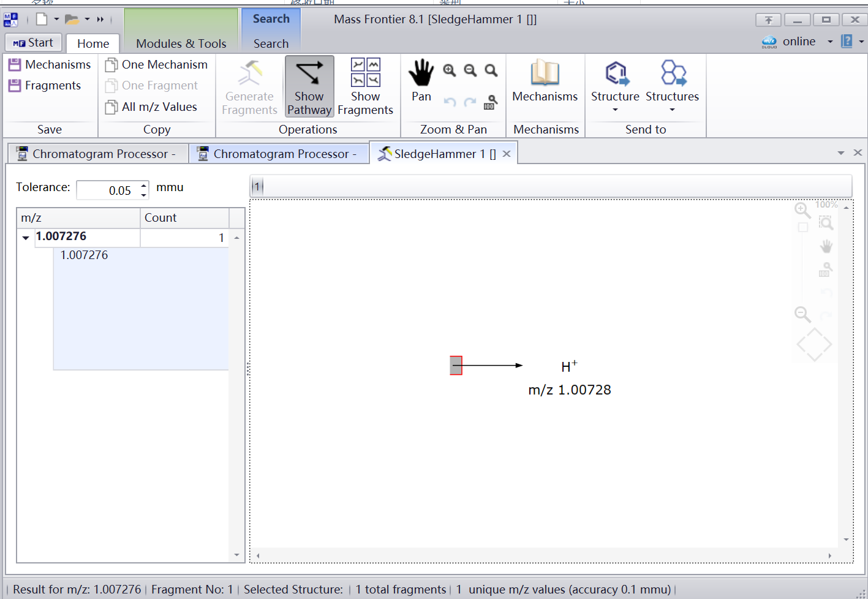Select the child 1.007276 entry
The image size is (868, 599).
click(84, 255)
